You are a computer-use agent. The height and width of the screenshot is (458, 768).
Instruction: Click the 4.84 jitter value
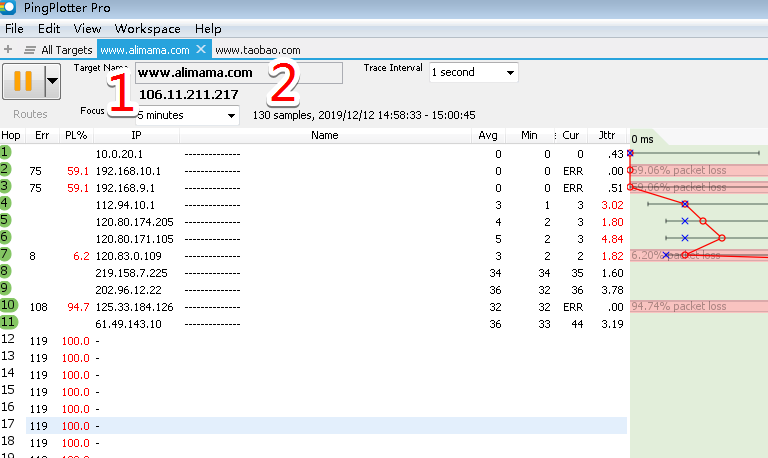coord(612,240)
